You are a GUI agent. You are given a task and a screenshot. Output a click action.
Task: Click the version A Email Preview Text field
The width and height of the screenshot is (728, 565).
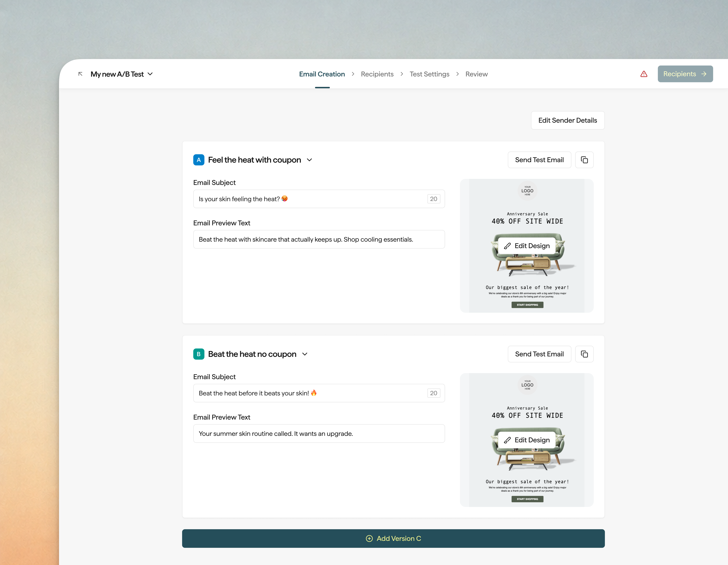tap(319, 239)
